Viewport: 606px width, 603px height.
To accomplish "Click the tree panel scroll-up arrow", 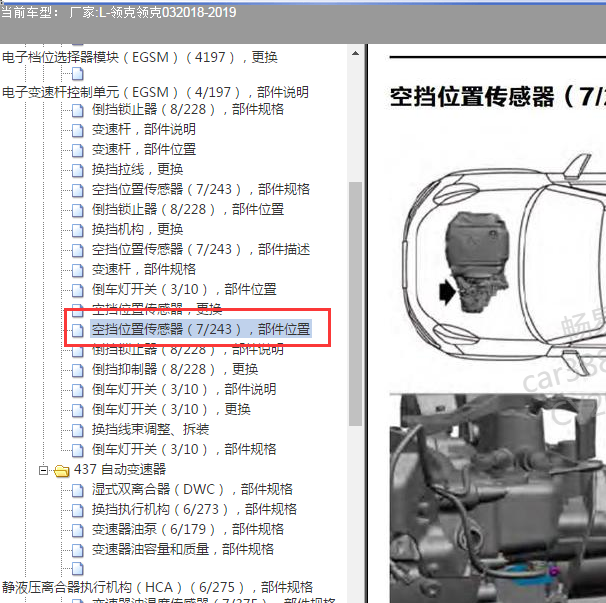I will [356, 53].
